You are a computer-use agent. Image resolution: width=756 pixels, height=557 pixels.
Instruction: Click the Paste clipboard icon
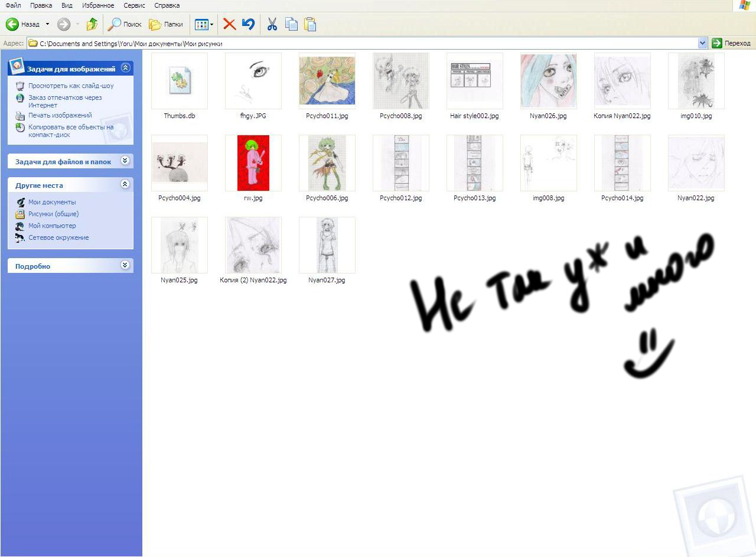click(x=310, y=24)
